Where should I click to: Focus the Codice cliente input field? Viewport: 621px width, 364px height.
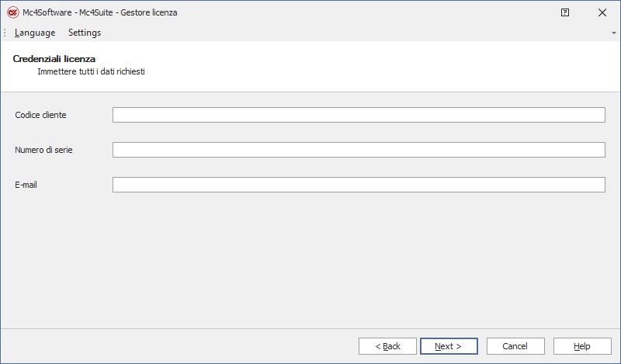pyautogui.click(x=358, y=115)
